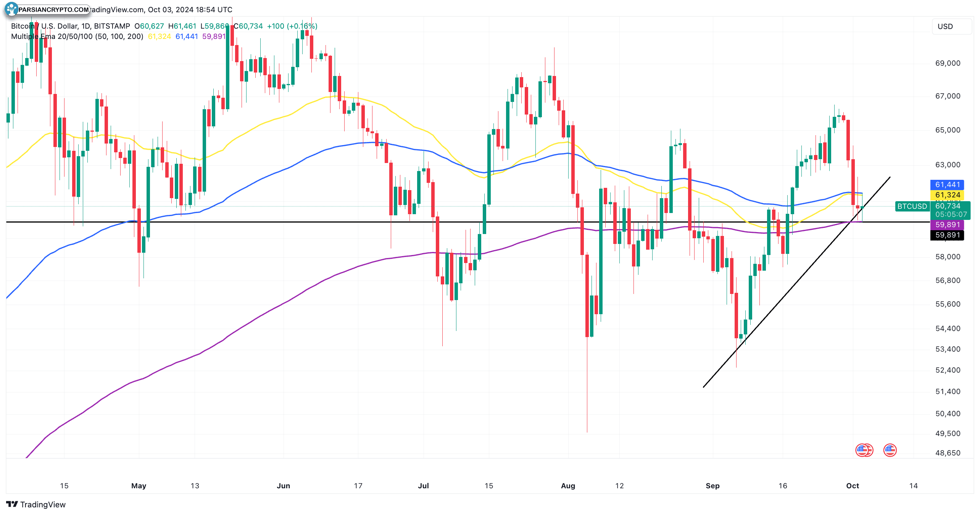Click the 05:05:07 bar countdown timer

pos(951,215)
